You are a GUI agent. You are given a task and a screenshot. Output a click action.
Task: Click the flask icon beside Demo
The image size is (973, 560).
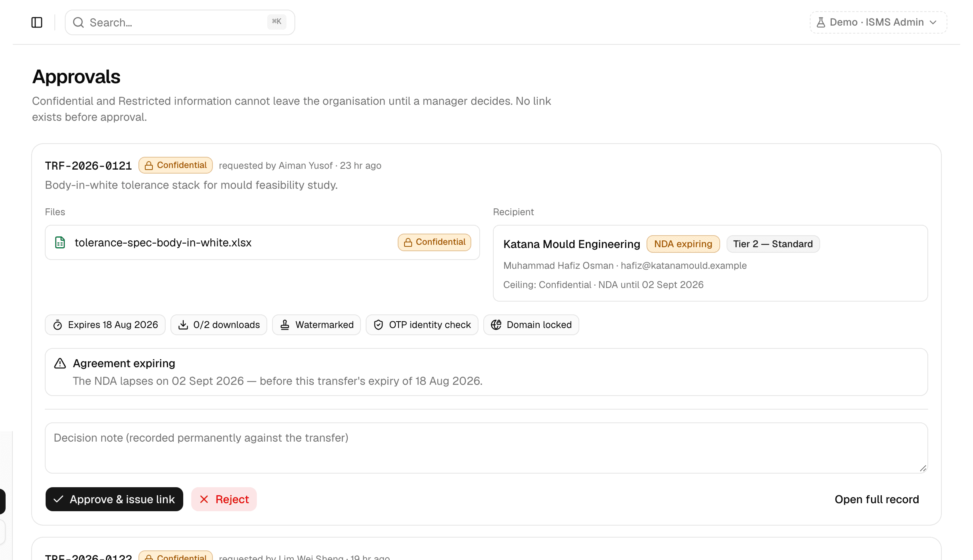[821, 22]
